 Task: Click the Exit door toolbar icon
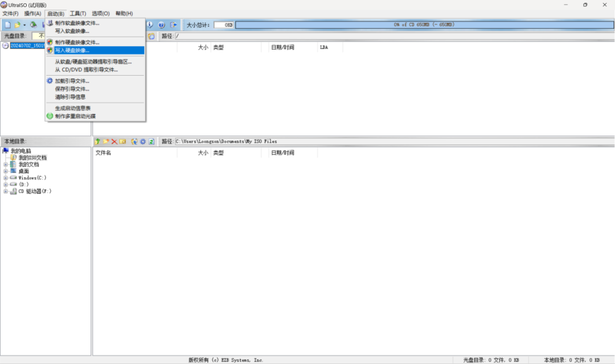173,24
